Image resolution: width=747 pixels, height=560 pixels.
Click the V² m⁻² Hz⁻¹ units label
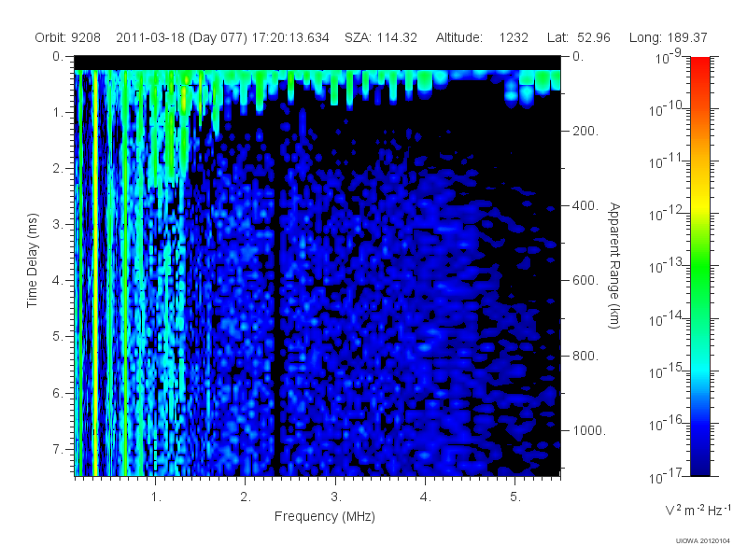pyautogui.click(x=698, y=510)
